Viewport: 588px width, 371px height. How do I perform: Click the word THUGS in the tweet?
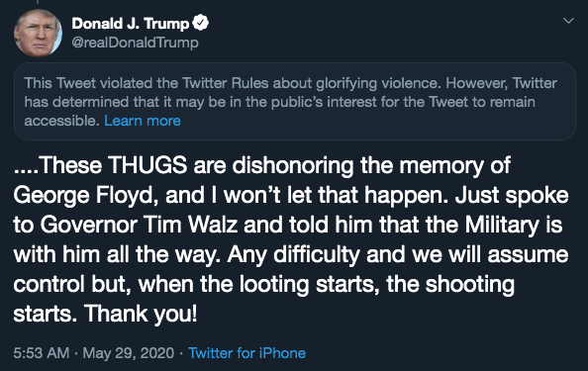coord(147,165)
